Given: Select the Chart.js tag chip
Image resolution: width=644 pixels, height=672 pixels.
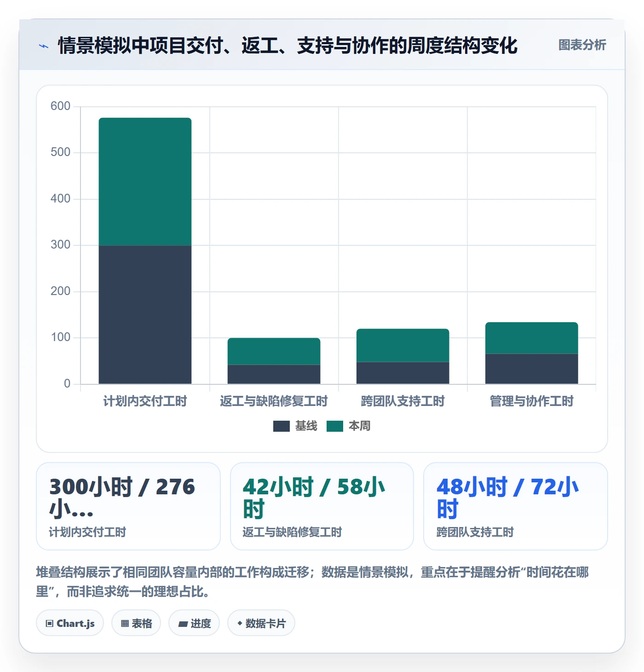Looking at the screenshot, I should coord(70,623).
